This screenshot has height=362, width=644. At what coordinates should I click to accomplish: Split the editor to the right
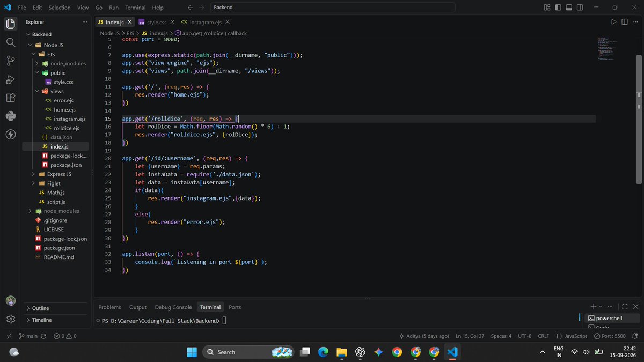(x=625, y=22)
